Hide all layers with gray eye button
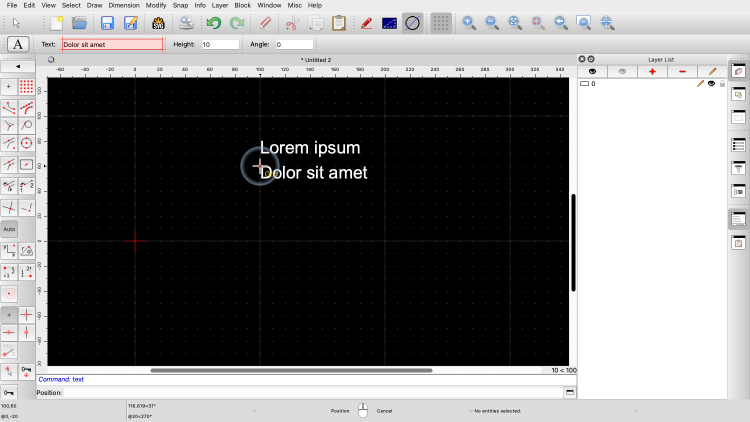The height and width of the screenshot is (422, 750). click(x=622, y=71)
